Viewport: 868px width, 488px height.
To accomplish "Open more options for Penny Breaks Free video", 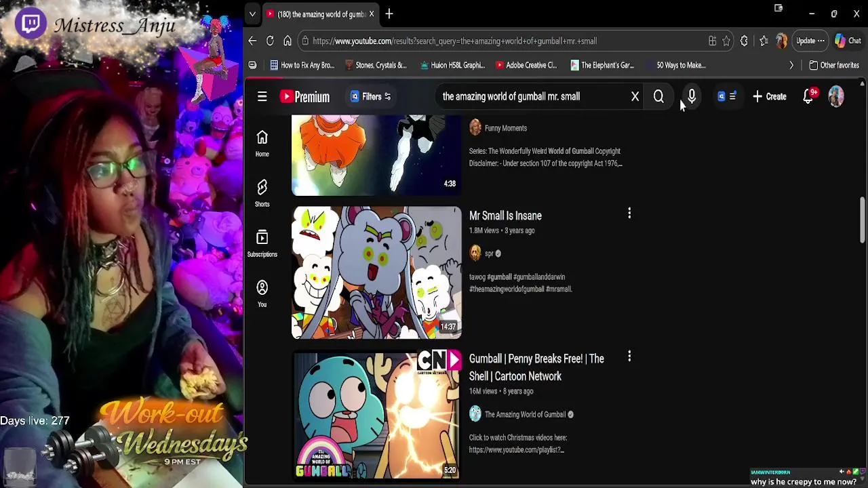I will tap(629, 357).
